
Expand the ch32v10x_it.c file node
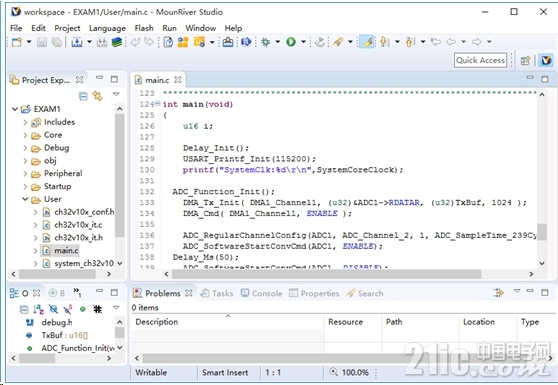(35, 225)
